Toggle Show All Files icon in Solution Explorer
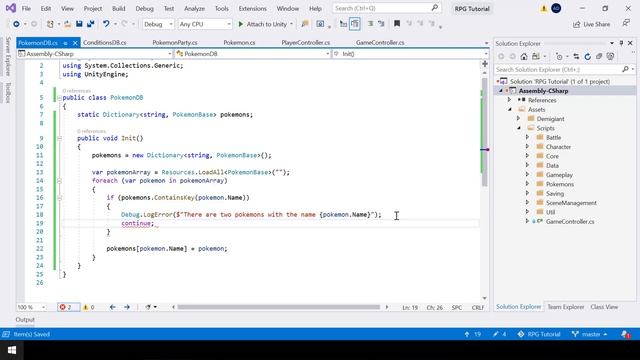This screenshot has width=640, height=360. (610, 57)
